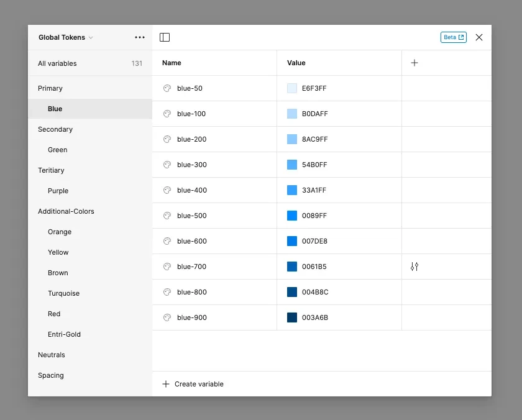Click the palette icon beside blue-50

click(x=167, y=88)
